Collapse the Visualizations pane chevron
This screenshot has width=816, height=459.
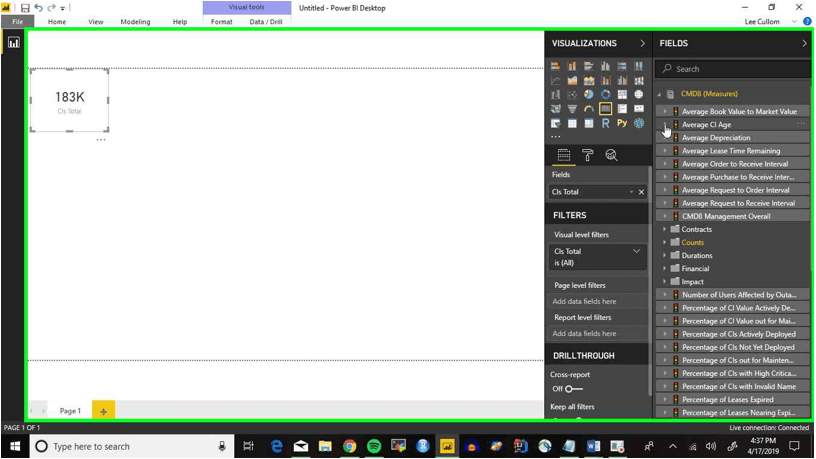(642, 43)
